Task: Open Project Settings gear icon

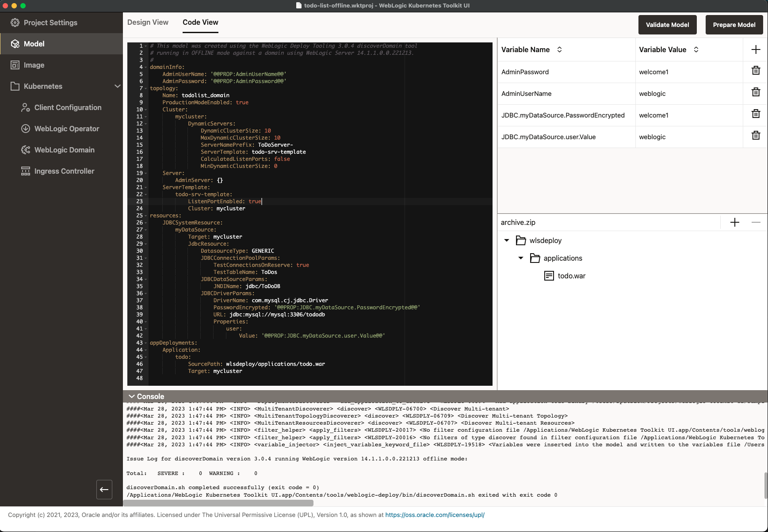Action: [15, 23]
